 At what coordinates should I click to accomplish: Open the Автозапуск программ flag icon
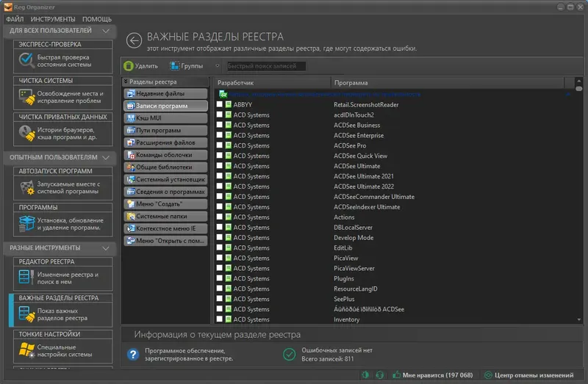(x=27, y=187)
